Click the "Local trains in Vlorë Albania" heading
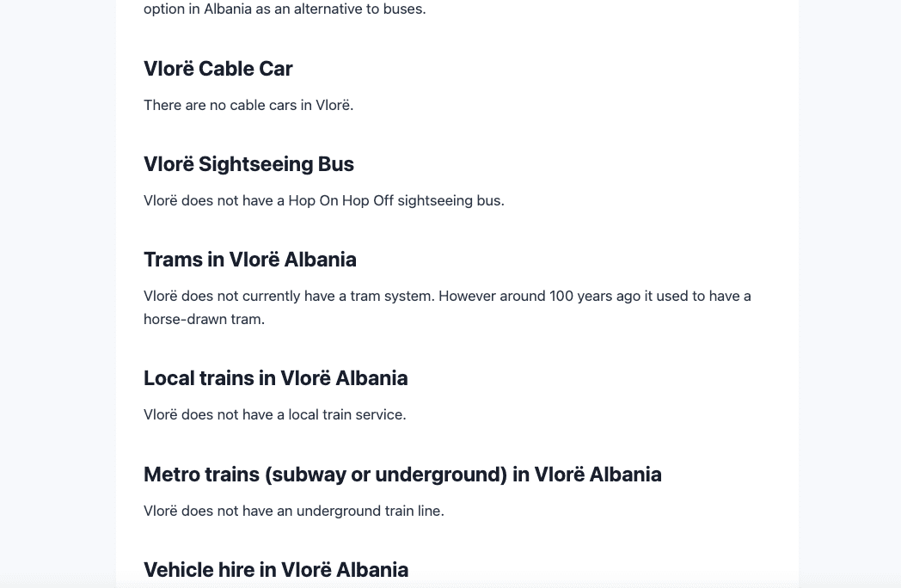901x588 pixels. click(x=275, y=378)
